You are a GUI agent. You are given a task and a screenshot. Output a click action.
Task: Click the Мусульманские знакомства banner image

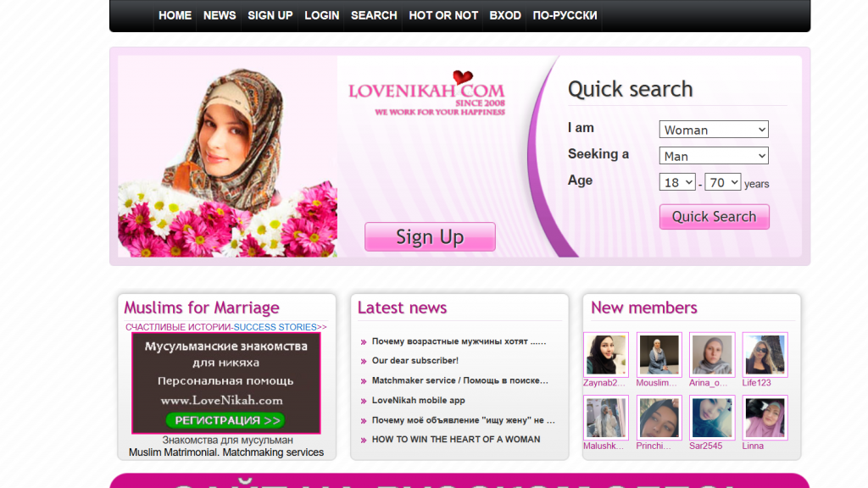point(225,383)
